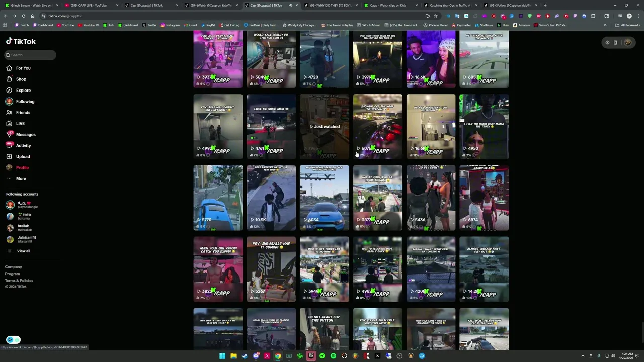Viewport: 644px width, 362px height.
Task: Open Spotify from the taskbar
Action: 333,356
